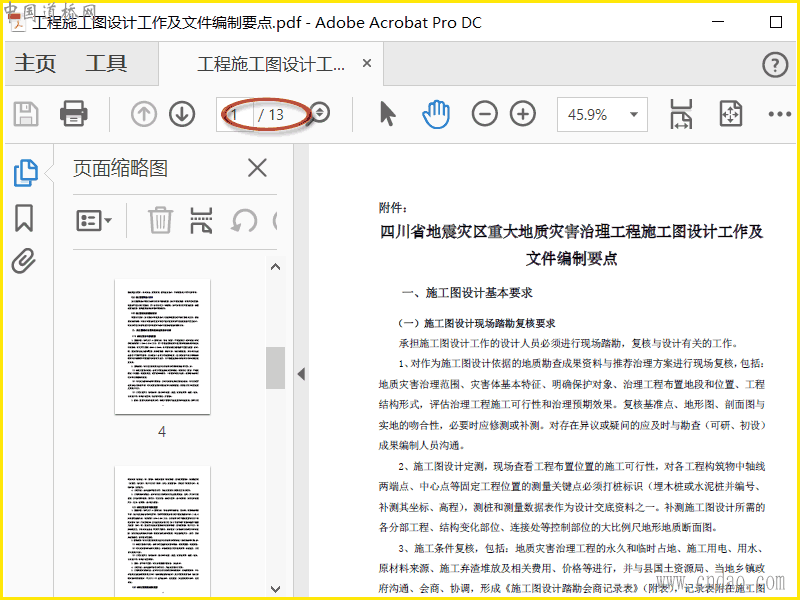This screenshot has height=600, width=800.
Task: Go to next page with the down arrow
Action: pos(182,114)
